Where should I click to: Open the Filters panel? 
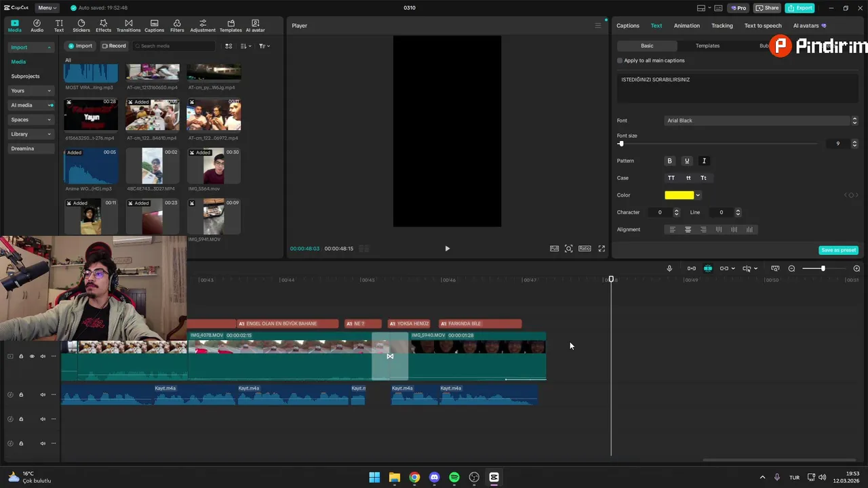pyautogui.click(x=177, y=26)
